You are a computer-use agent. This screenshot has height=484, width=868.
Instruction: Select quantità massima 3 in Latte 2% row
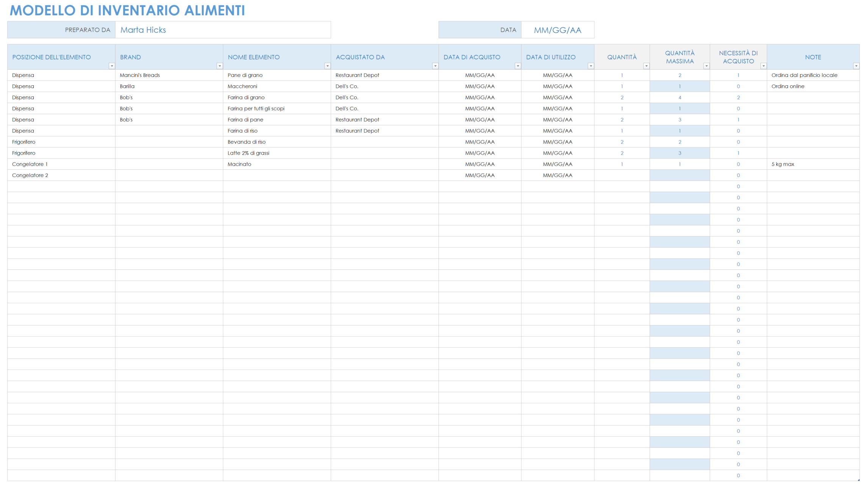tap(680, 153)
